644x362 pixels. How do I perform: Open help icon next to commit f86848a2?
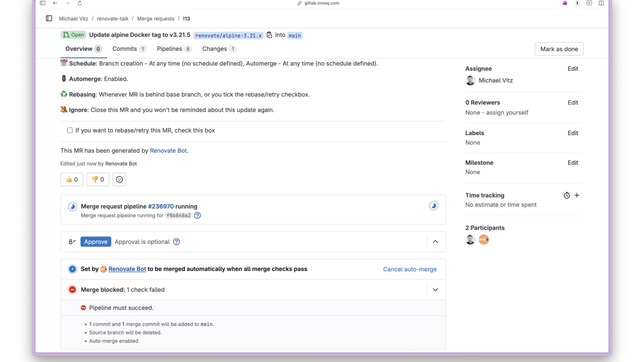pyautogui.click(x=197, y=216)
